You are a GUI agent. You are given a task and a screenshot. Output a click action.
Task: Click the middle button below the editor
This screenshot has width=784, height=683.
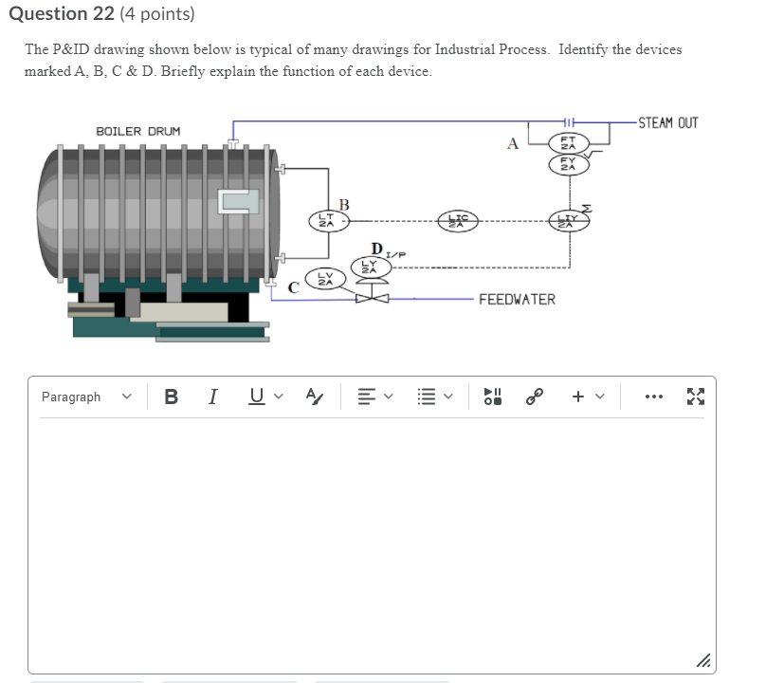[232, 680]
